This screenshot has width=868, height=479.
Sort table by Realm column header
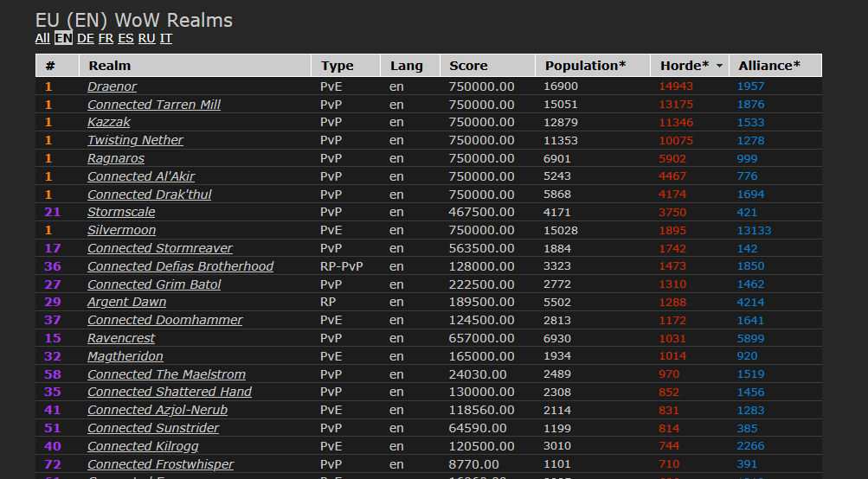196,65
